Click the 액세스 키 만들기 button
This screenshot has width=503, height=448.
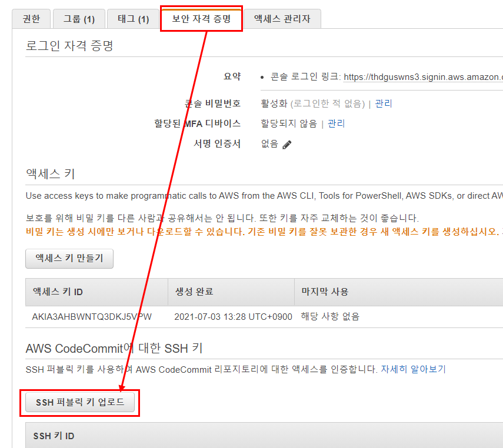click(x=69, y=258)
